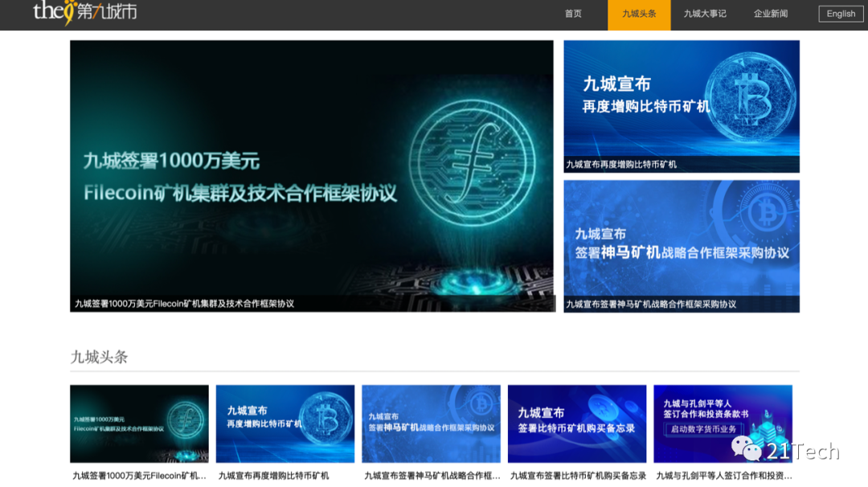Screen dimensions: 868x487
Task: Open Filecoin矿机 small card thumbnail
Action: click(140, 424)
